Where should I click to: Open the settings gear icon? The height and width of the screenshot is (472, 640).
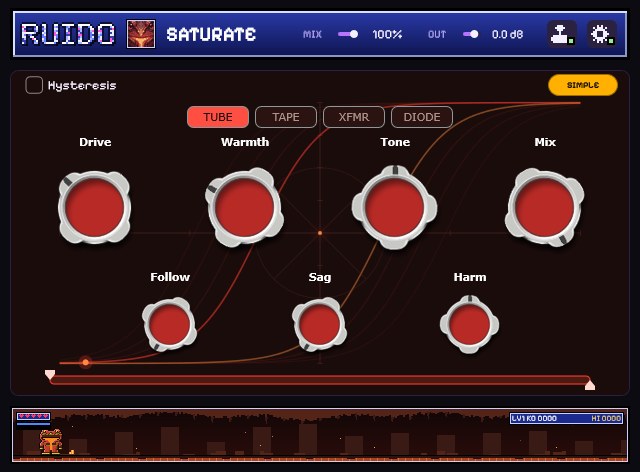[601, 34]
